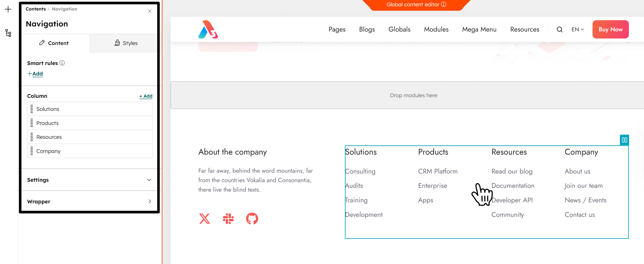Select Mega Menu in the site navigation
The height and width of the screenshot is (264, 644).
pyautogui.click(x=479, y=29)
